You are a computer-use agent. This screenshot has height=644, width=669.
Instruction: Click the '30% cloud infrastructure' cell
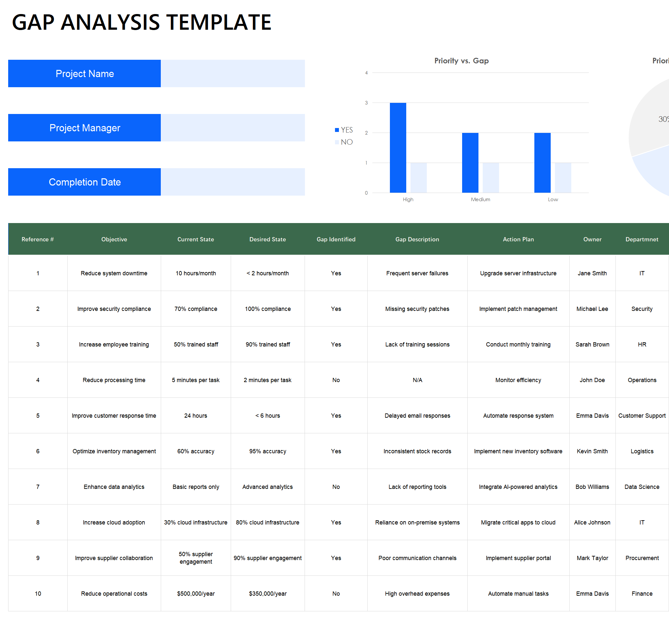[x=195, y=522]
